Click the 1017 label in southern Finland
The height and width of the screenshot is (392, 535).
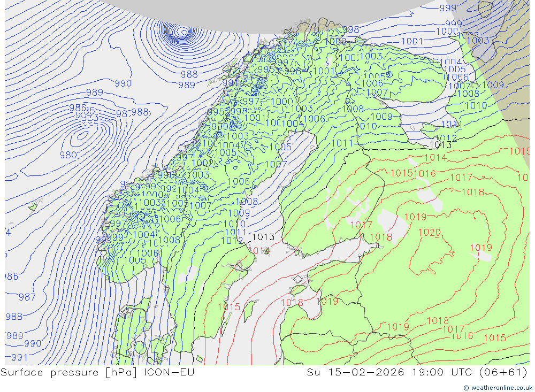pyautogui.click(x=361, y=225)
